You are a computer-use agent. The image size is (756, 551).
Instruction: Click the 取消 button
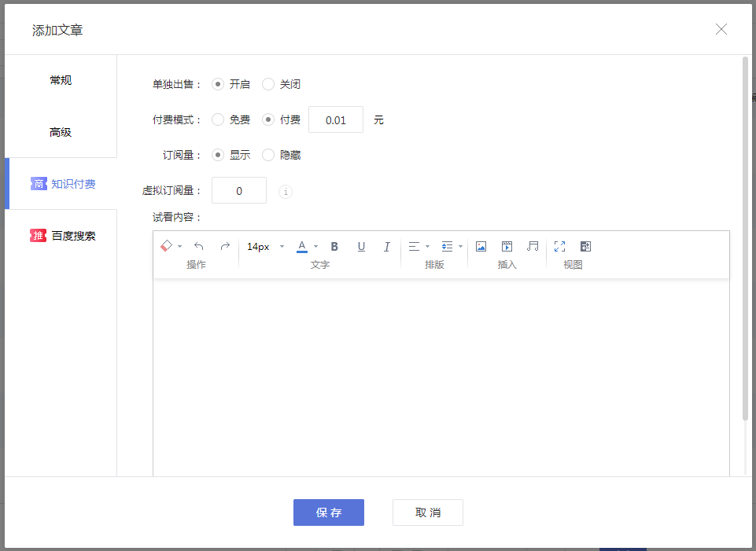pyautogui.click(x=428, y=512)
